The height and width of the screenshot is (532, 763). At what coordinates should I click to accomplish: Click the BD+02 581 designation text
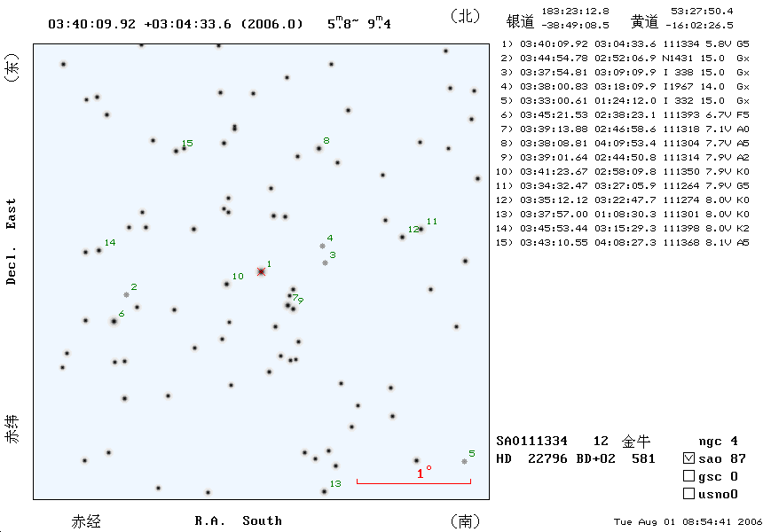point(616,458)
